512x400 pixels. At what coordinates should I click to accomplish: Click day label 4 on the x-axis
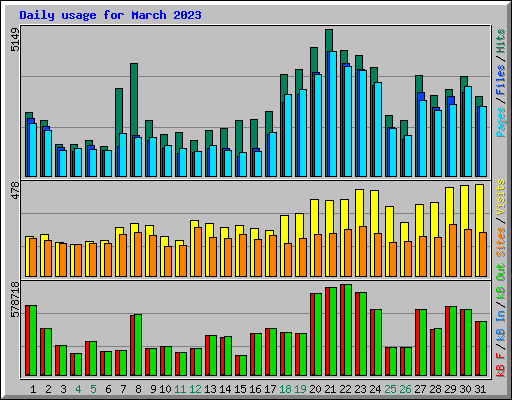(78, 389)
